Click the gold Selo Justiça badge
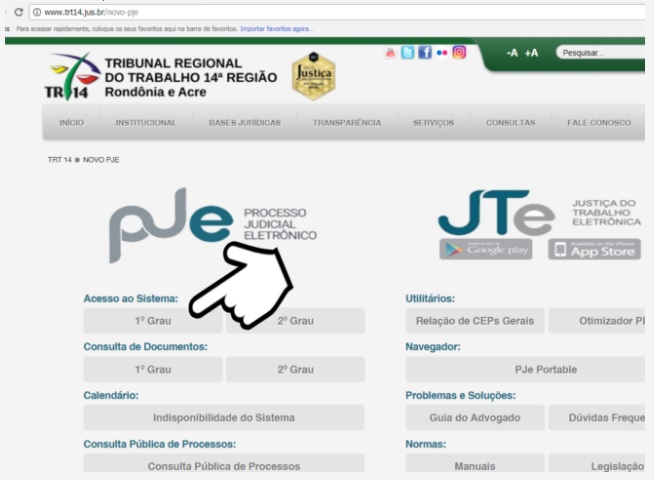654x480 pixels. [x=314, y=76]
